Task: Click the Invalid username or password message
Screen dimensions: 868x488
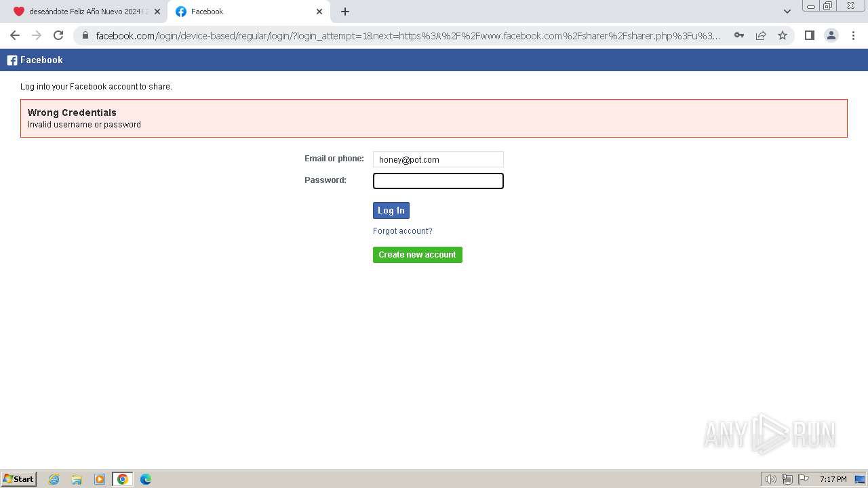Action: tap(84, 125)
